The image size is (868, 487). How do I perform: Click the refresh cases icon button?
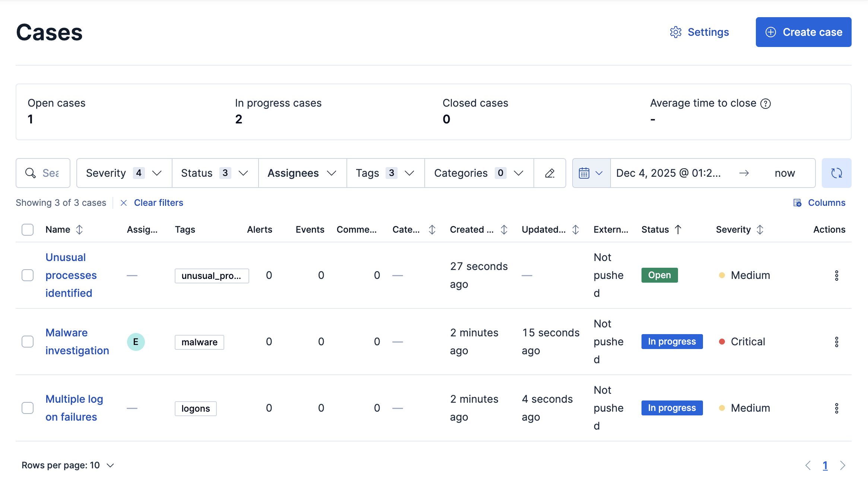pos(836,173)
